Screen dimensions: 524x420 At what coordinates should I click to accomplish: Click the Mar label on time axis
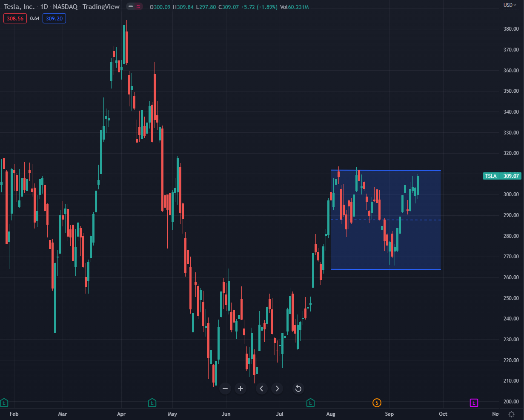point(63,414)
